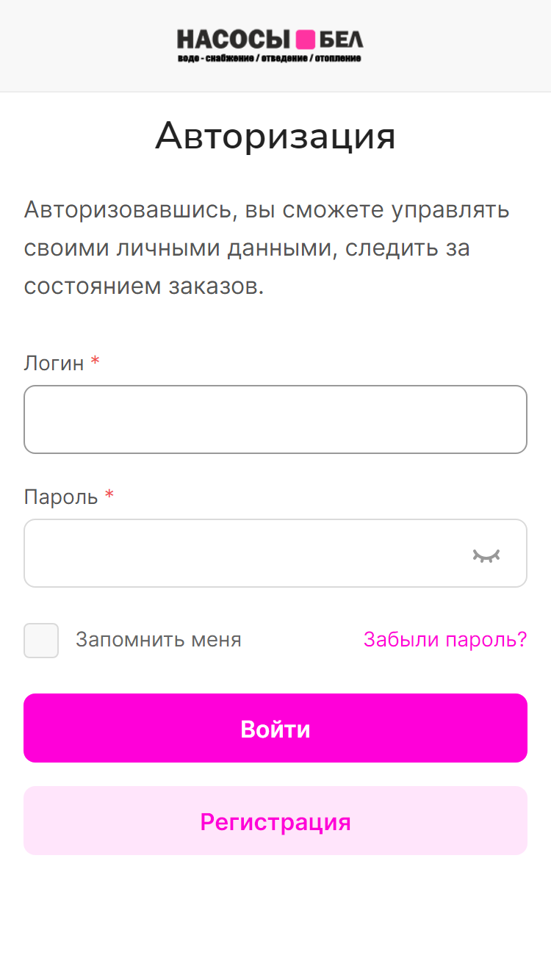Click the Авторизовавшись description paragraph
551x980 pixels.
click(267, 248)
